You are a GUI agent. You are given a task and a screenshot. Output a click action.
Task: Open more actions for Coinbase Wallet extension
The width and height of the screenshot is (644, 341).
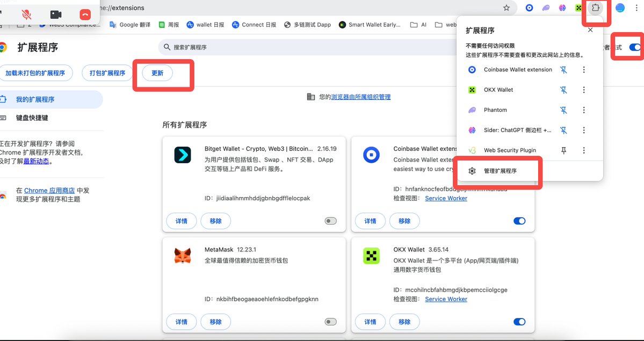(584, 70)
